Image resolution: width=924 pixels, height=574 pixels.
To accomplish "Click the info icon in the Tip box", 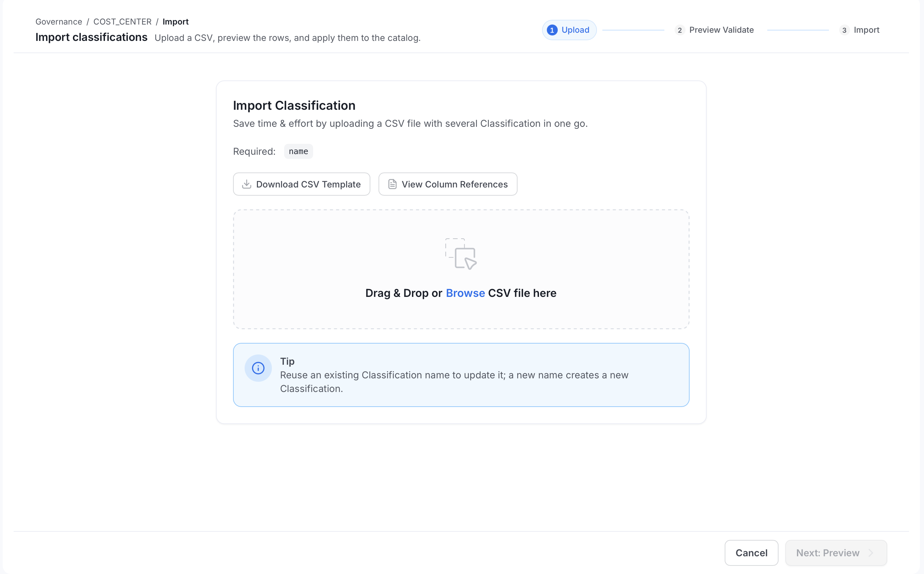I will (258, 368).
